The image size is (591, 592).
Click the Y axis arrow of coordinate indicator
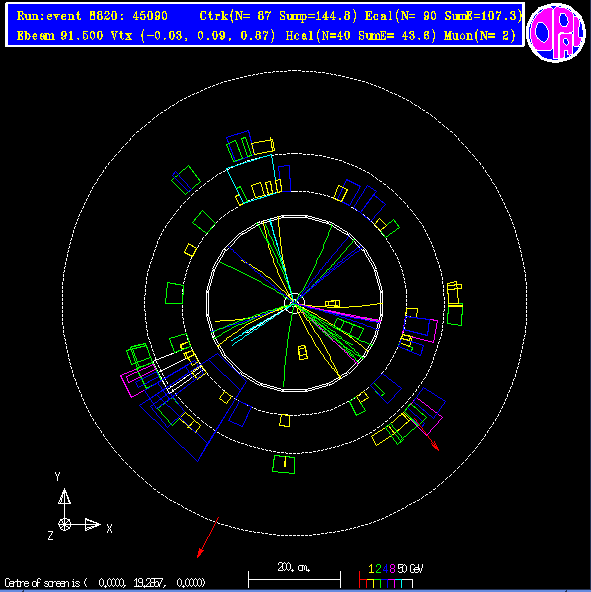coord(65,497)
